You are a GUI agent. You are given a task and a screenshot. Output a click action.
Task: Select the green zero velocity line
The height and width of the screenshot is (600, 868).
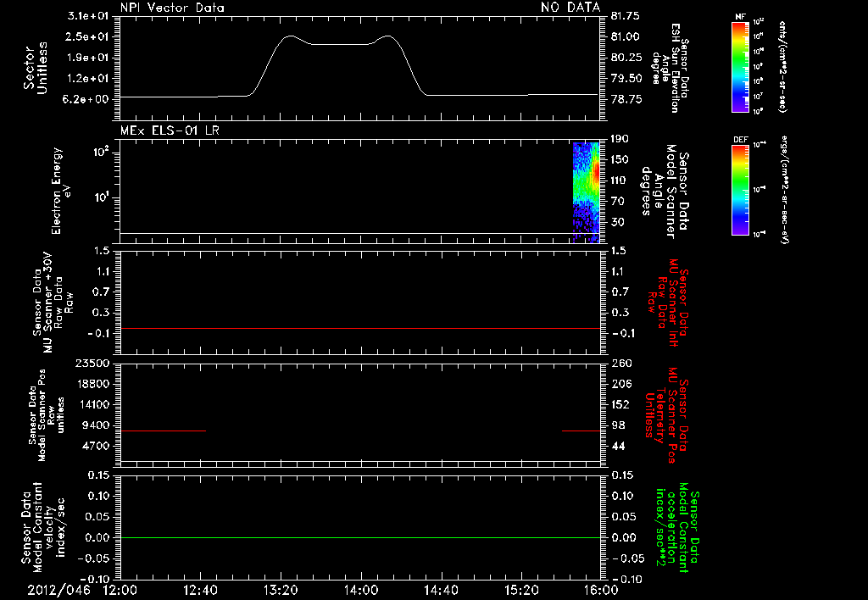360,537
